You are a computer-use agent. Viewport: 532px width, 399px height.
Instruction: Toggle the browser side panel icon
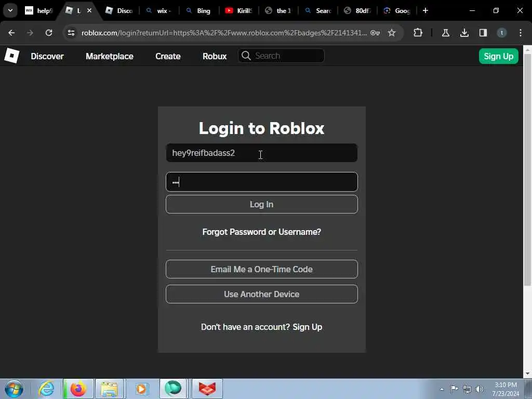click(483, 33)
